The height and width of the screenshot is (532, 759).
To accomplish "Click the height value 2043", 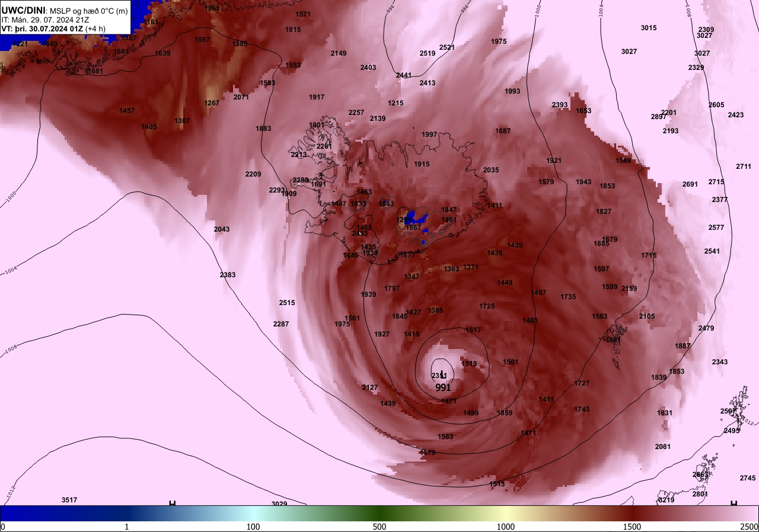I will (222, 229).
